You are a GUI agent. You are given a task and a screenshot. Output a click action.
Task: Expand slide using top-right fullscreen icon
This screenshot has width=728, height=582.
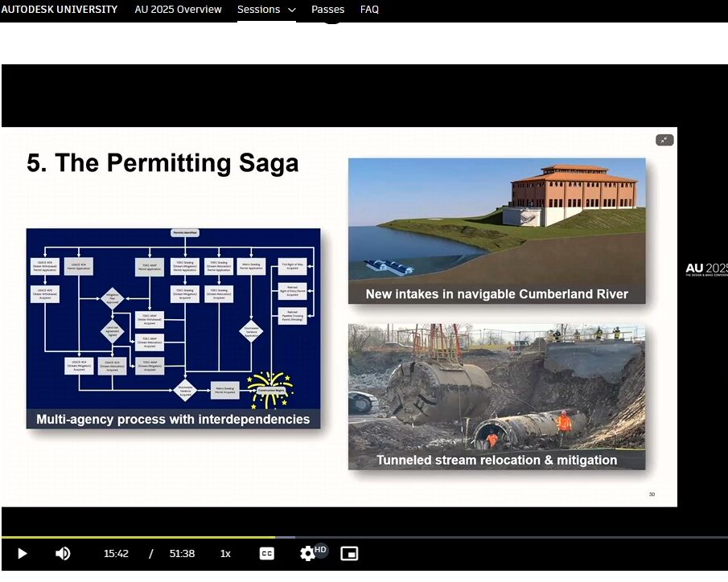coord(664,140)
